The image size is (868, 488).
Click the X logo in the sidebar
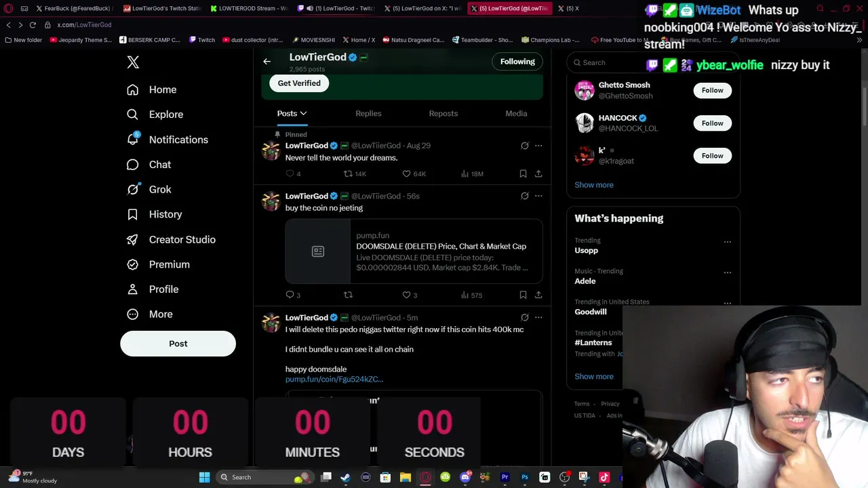pyautogui.click(x=133, y=62)
